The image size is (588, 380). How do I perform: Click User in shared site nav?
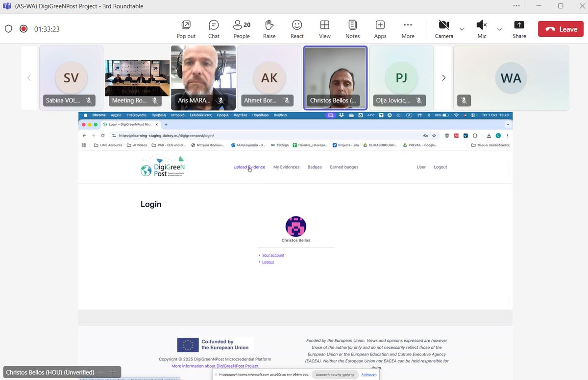(x=421, y=167)
